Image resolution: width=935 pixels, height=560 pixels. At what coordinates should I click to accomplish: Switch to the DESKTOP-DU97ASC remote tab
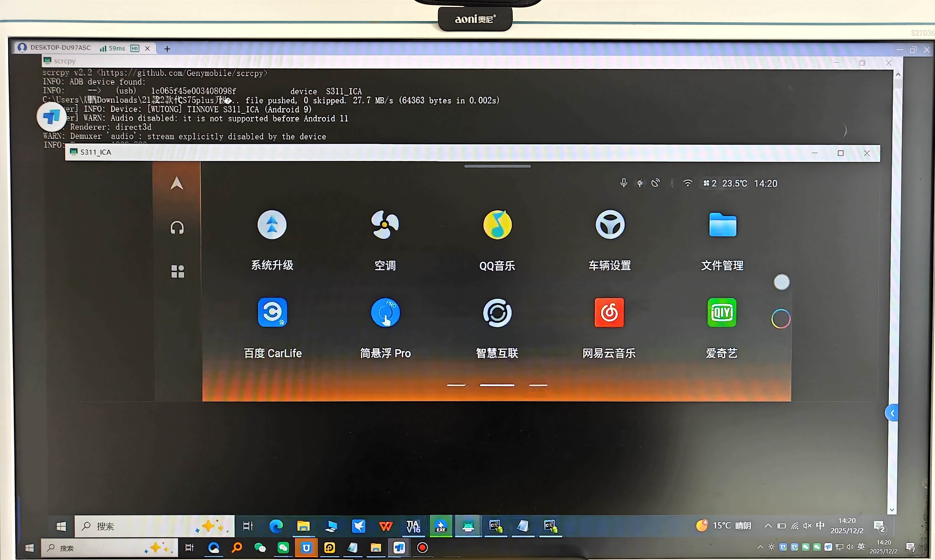[60, 48]
